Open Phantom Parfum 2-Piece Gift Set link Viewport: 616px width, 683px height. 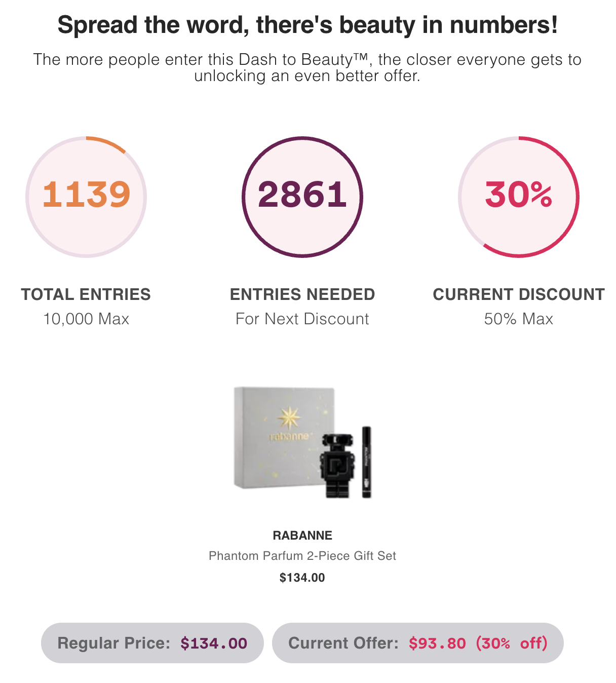point(302,556)
